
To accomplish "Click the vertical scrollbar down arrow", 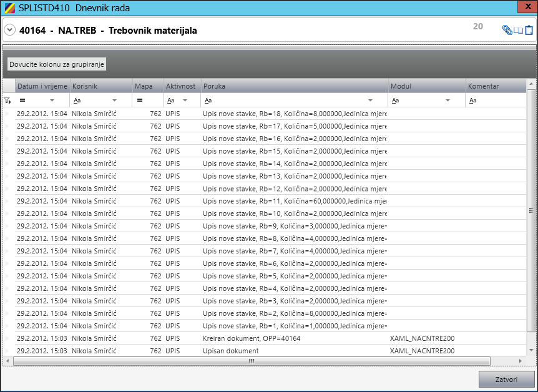I will pyautogui.click(x=531, y=350).
